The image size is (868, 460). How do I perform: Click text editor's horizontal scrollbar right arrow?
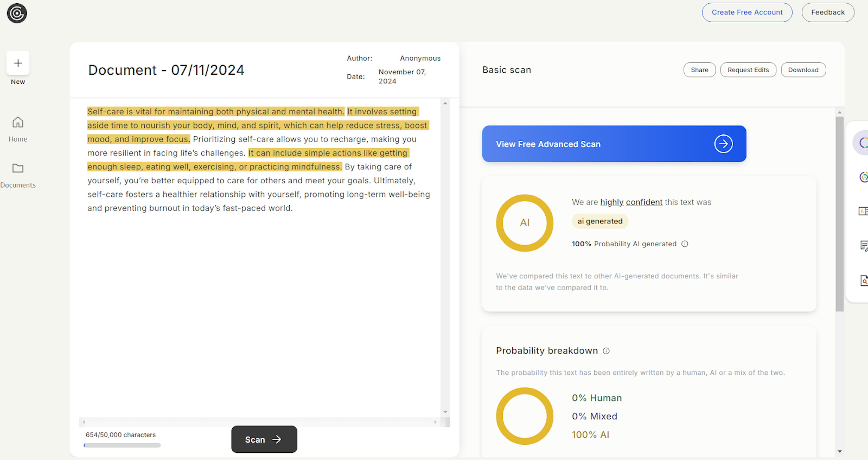(435, 422)
